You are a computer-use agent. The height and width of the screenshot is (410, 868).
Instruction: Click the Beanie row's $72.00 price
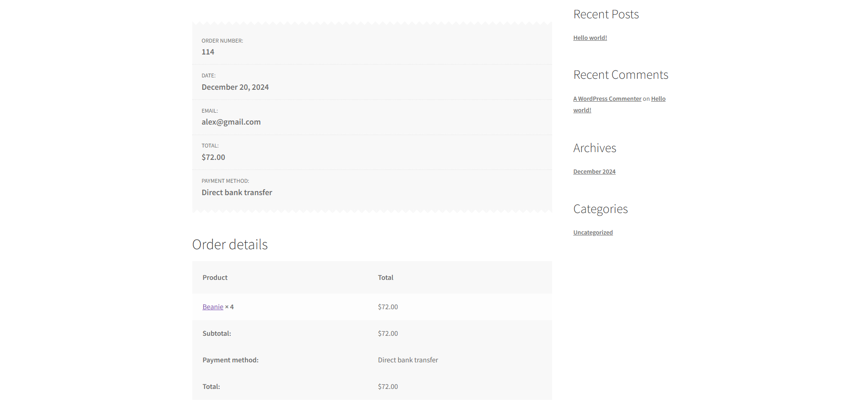388,307
